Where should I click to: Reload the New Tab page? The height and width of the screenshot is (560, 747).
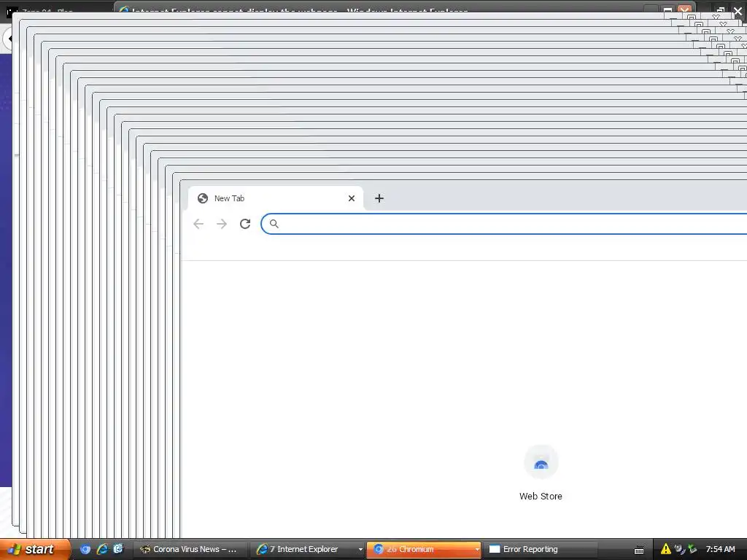[x=245, y=224]
